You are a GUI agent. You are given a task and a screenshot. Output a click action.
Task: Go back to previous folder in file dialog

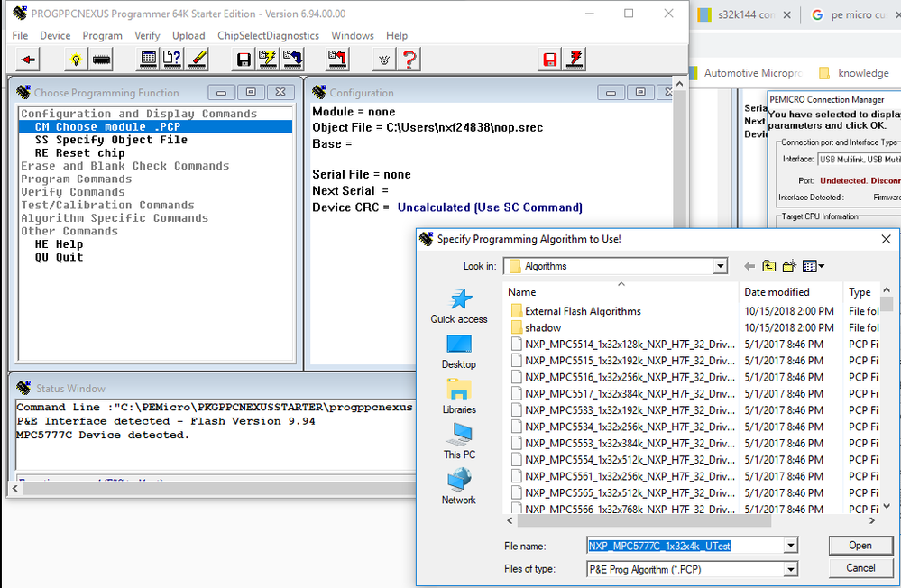pyautogui.click(x=749, y=266)
